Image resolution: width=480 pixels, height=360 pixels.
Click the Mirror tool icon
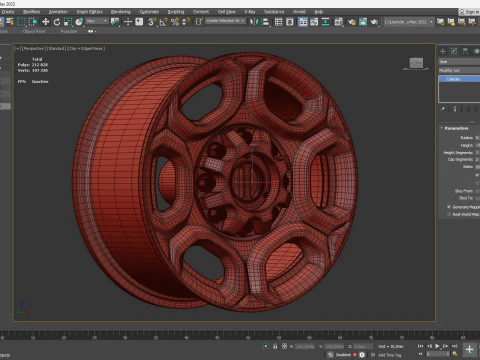(254, 22)
